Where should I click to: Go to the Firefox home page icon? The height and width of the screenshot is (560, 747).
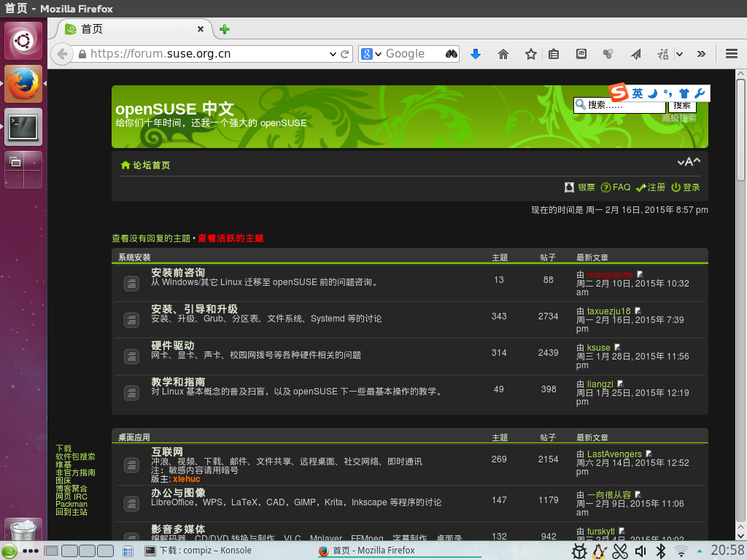pyautogui.click(x=503, y=54)
